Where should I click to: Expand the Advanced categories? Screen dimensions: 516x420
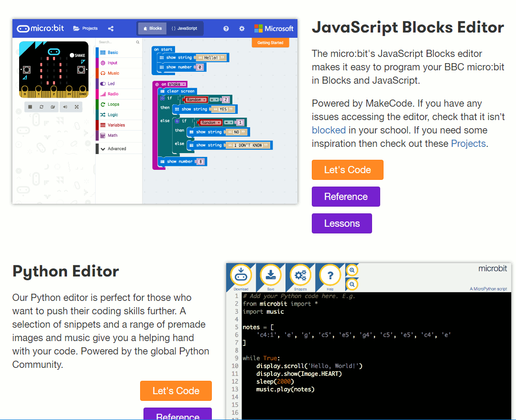point(119,149)
